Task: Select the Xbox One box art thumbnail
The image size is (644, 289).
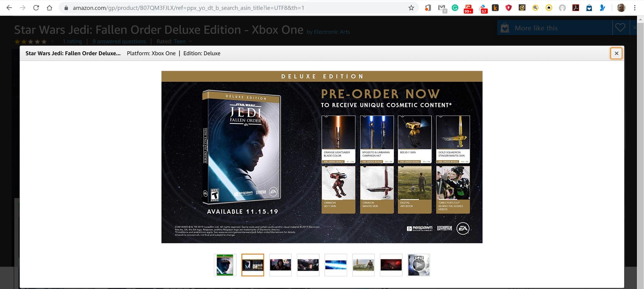Action: (225, 265)
